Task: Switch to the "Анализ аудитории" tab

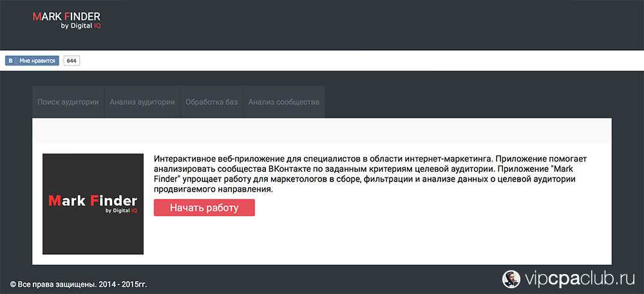Action: coord(142,102)
